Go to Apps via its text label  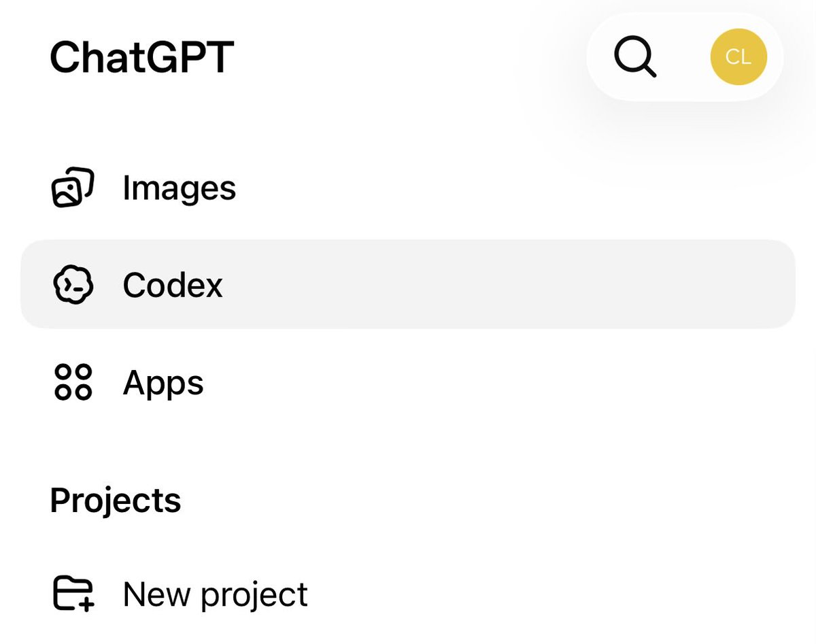[163, 384]
